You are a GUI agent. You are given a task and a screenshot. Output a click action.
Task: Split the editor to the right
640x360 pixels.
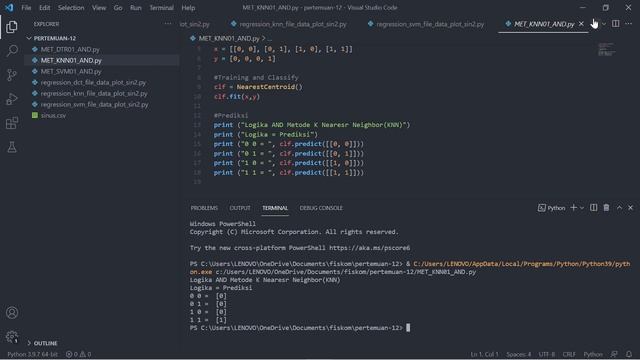pyautogui.click(x=616, y=24)
